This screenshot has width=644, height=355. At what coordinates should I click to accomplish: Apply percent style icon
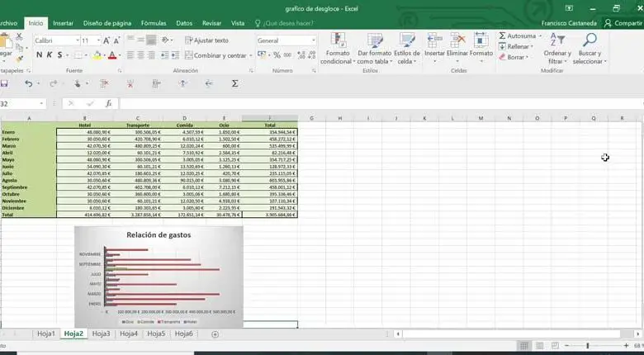tap(277, 55)
